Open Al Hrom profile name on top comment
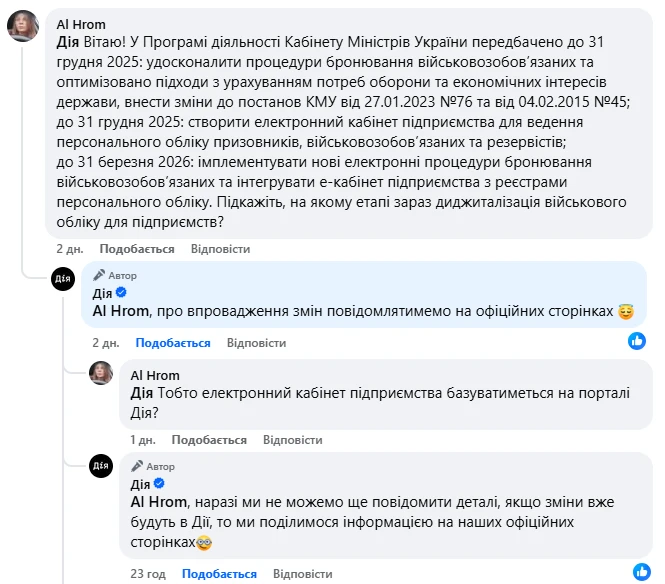This screenshot has height=584, width=665. [81, 24]
